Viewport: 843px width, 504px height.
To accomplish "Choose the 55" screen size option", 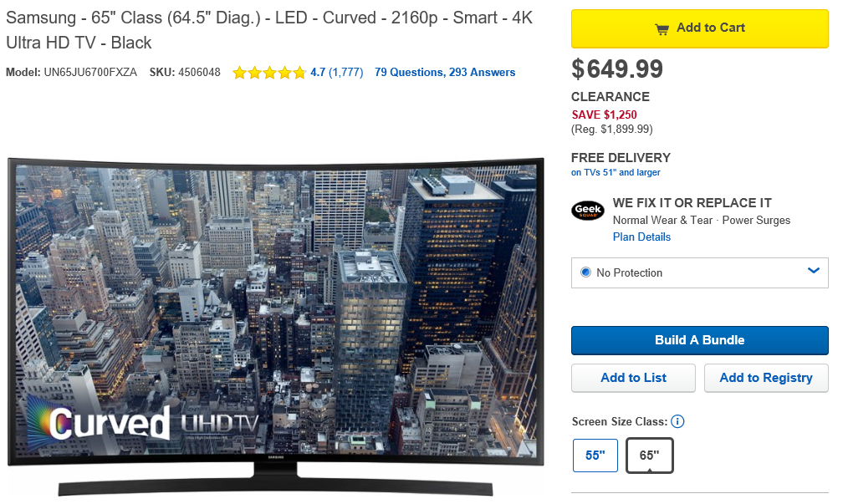I will [595, 455].
